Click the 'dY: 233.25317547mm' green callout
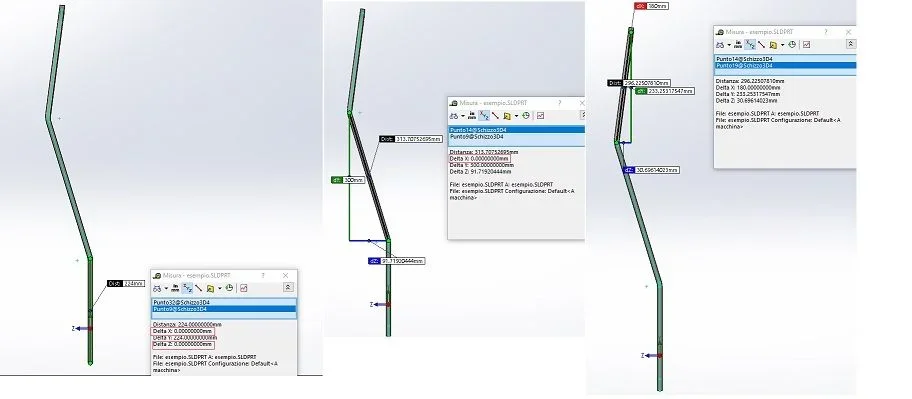This screenshot has width=912, height=399. click(x=665, y=91)
